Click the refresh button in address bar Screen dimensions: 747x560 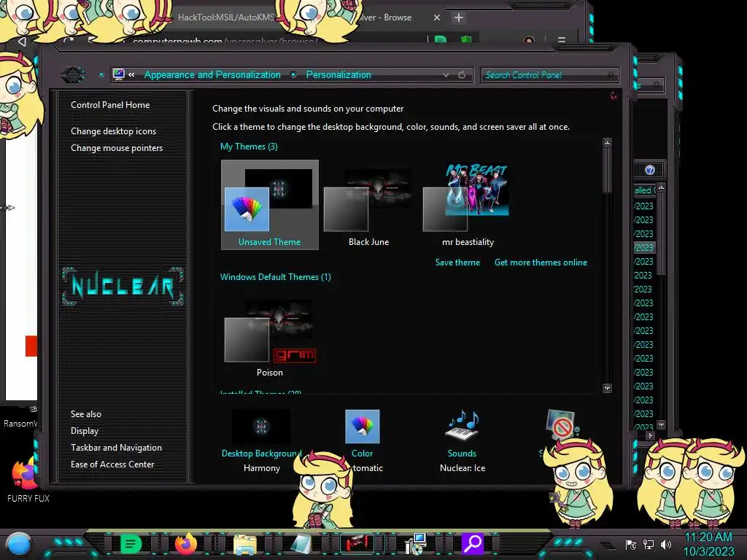click(x=462, y=75)
